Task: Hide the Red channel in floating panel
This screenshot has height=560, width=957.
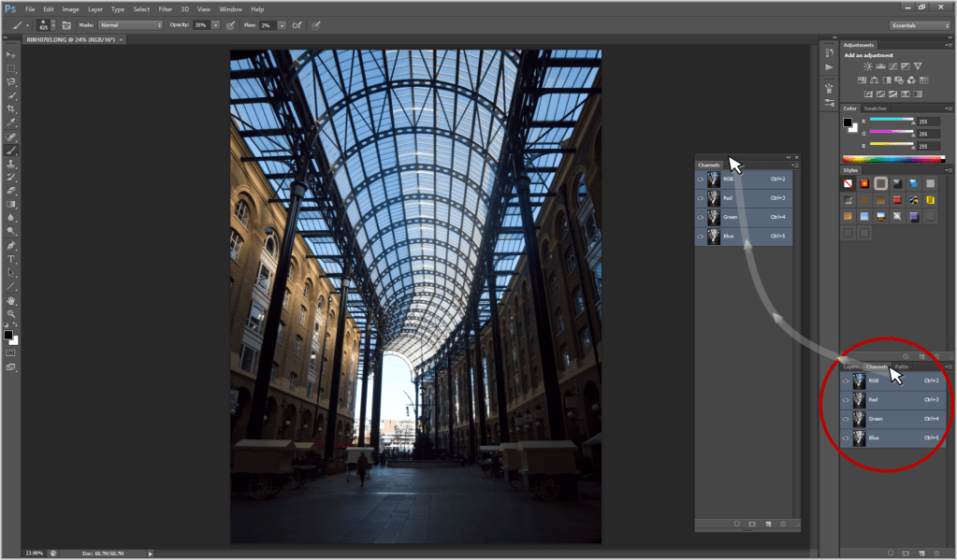Action: coord(700,198)
